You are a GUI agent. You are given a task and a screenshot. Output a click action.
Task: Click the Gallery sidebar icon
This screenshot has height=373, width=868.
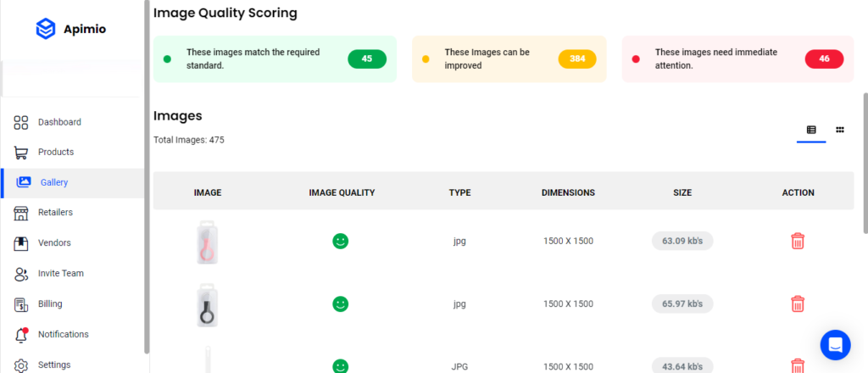pyautogui.click(x=24, y=182)
